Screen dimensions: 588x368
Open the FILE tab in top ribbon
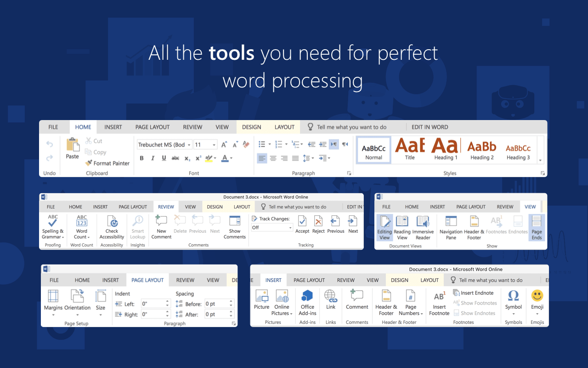pos(53,127)
